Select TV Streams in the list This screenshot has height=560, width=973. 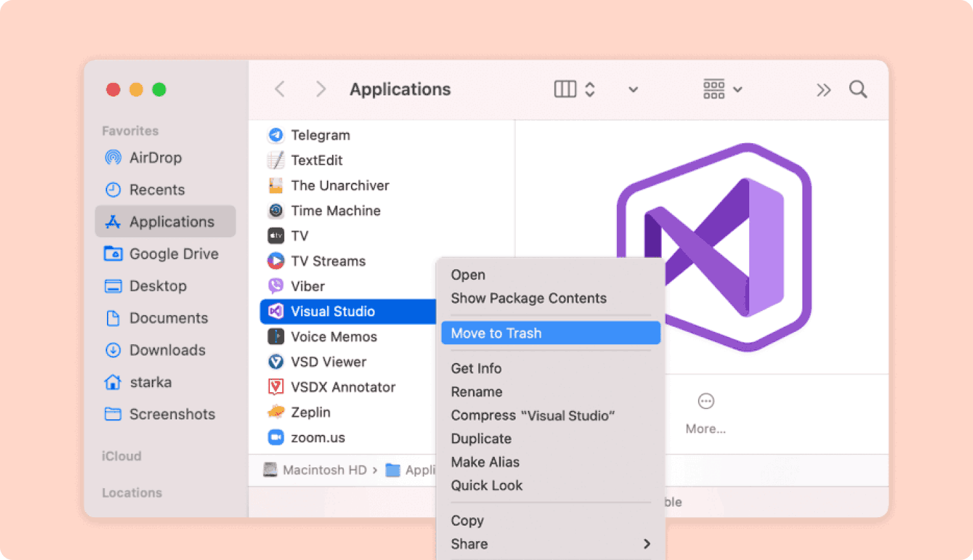point(348,261)
